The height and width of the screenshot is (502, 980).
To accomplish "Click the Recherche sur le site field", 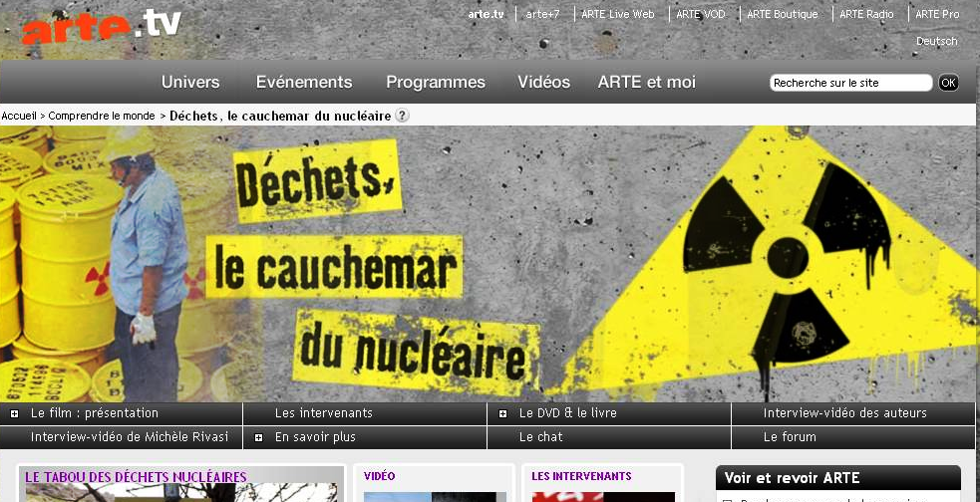I will [850, 83].
